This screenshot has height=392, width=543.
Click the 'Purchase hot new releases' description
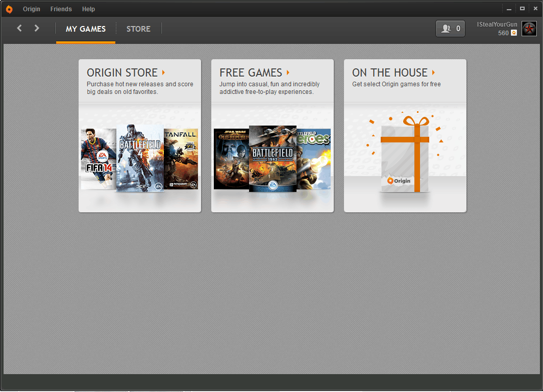pyautogui.click(x=140, y=88)
